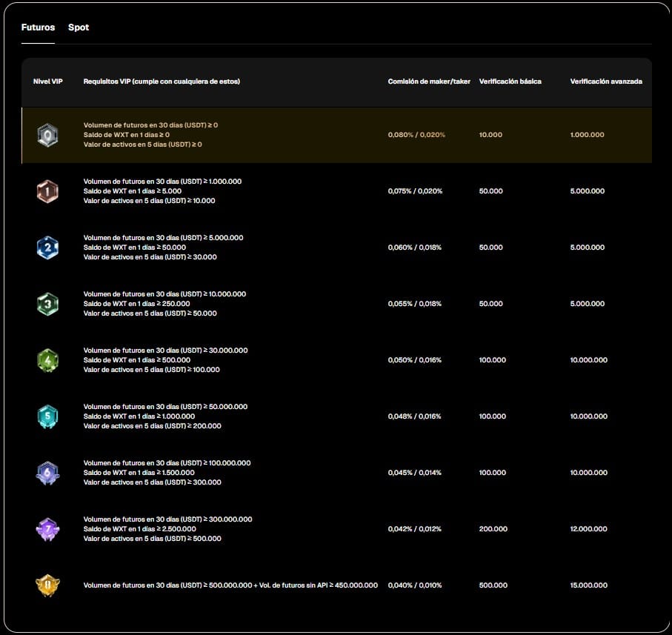672x635 pixels.
Task: Click asset value ≥ 500.000 requirement
Action: [152, 539]
